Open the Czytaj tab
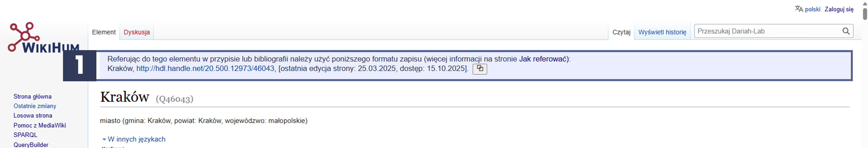The height and width of the screenshot is (148, 868). 621,32
